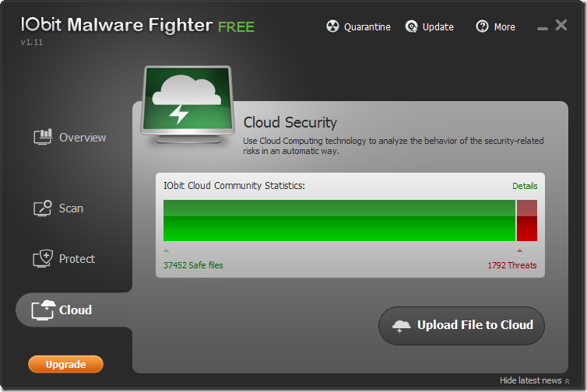Click the 1792 Threats label
This screenshot has width=587, height=392.
pos(511,265)
